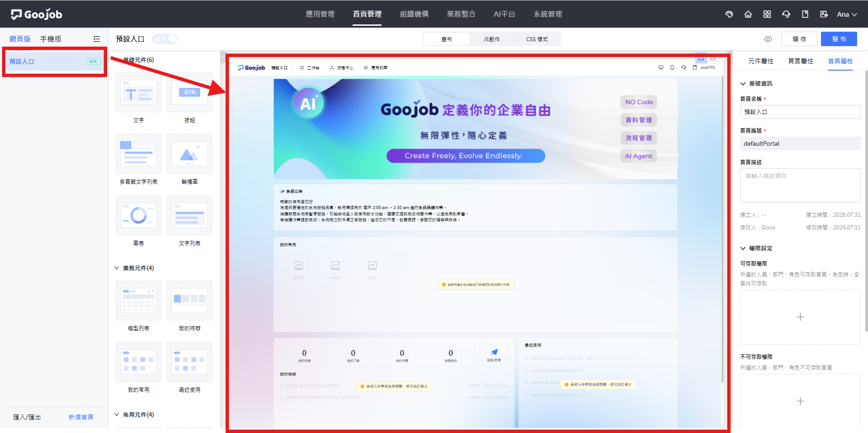
Task: Click the NO Code button on banner
Action: [x=639, y=102]
